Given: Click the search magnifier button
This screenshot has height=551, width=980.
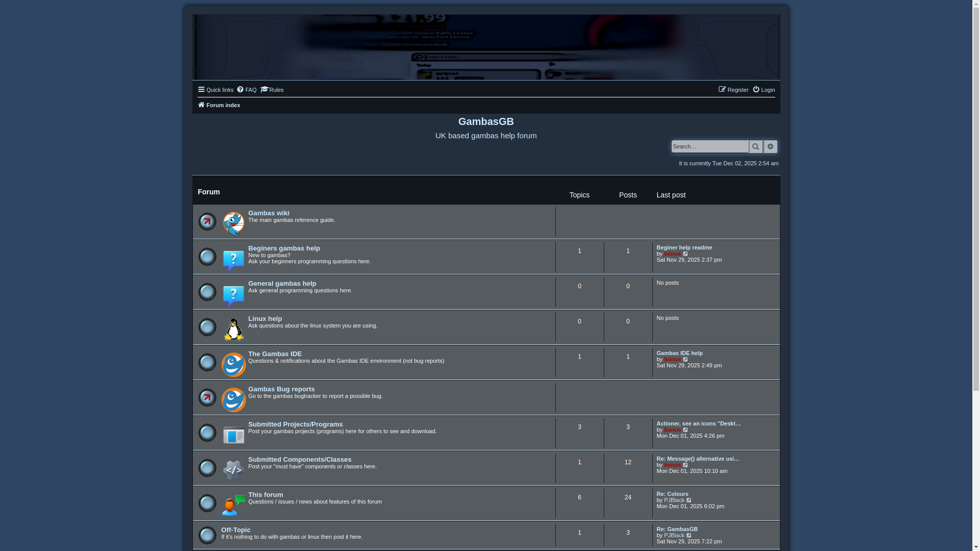Looking at the screenshot, I should tap(755, 147).
